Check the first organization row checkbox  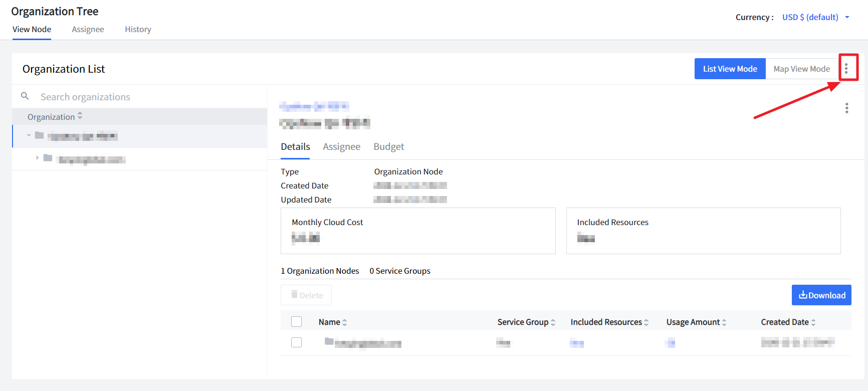[x=297, y=342]
